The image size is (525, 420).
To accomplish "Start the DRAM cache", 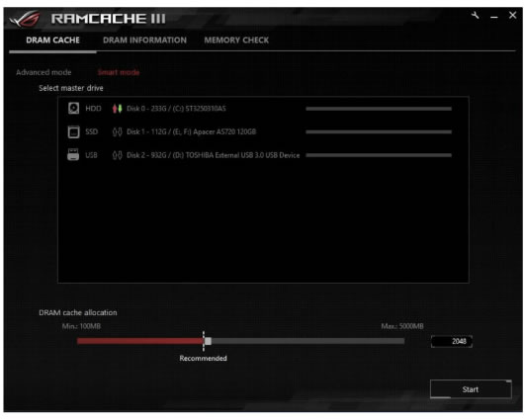I will click(x=471, y=389).
